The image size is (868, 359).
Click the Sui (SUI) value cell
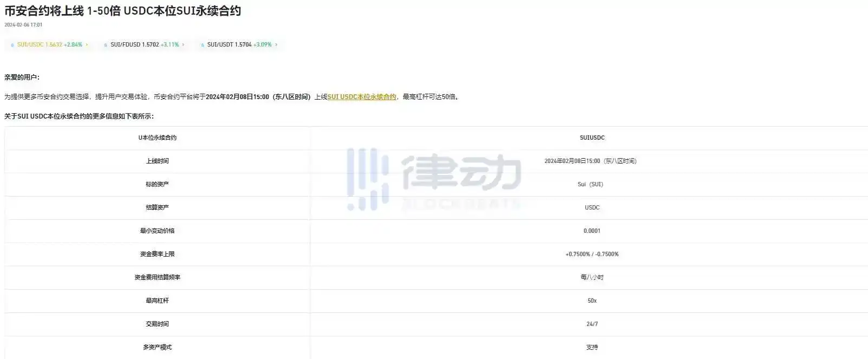tap(590, 185)
